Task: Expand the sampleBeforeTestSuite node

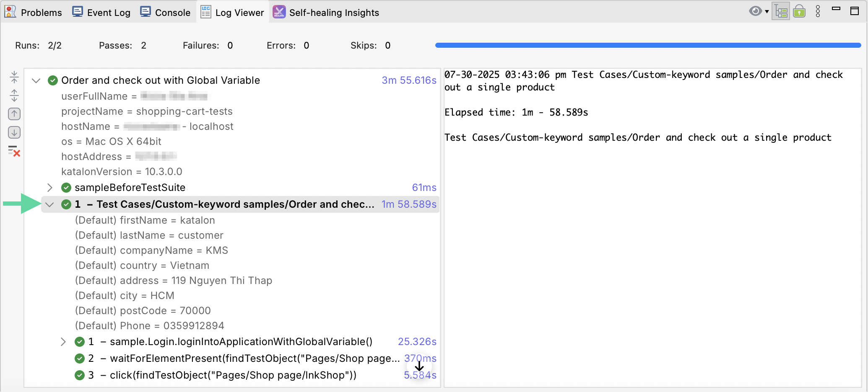Action: (x=50, y=187)
